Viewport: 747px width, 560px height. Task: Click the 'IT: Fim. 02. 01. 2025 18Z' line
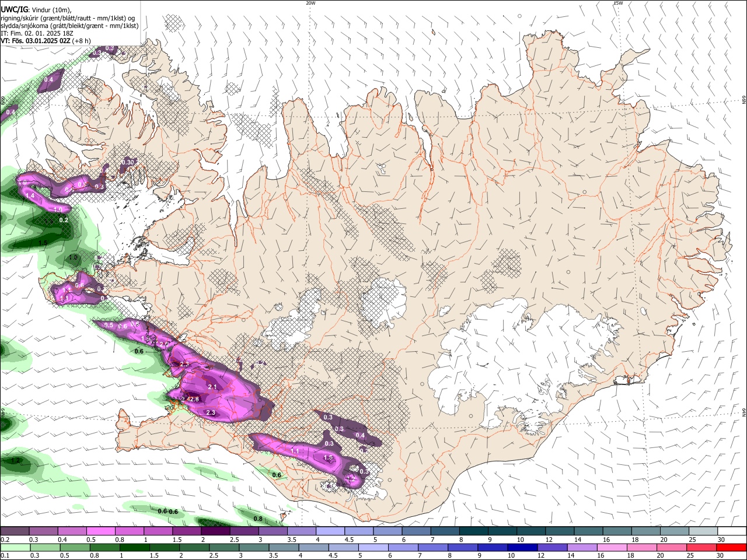coord(37,33)
